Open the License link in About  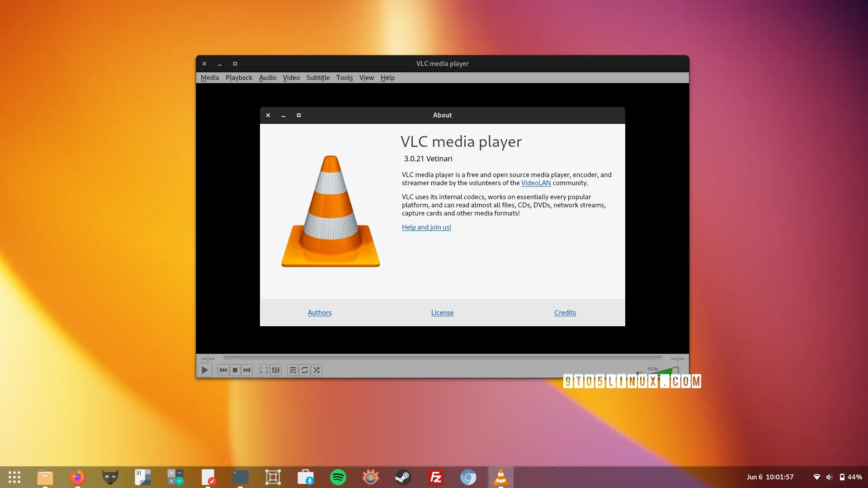(x=442, y=313)
